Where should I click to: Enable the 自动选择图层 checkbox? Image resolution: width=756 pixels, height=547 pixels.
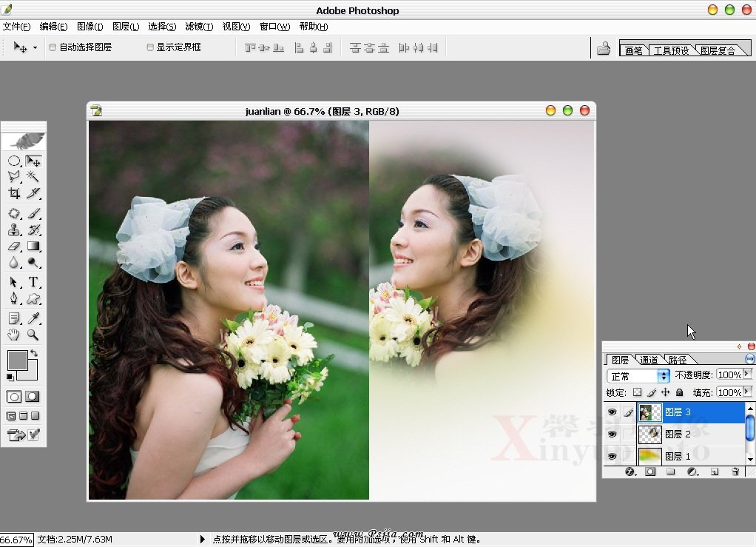(53, 47)
